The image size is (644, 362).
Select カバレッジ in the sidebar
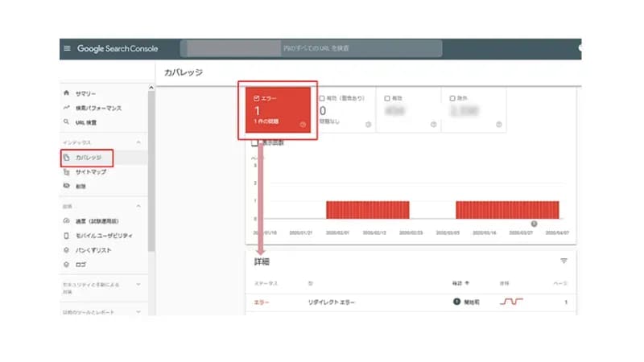(88, 158)
